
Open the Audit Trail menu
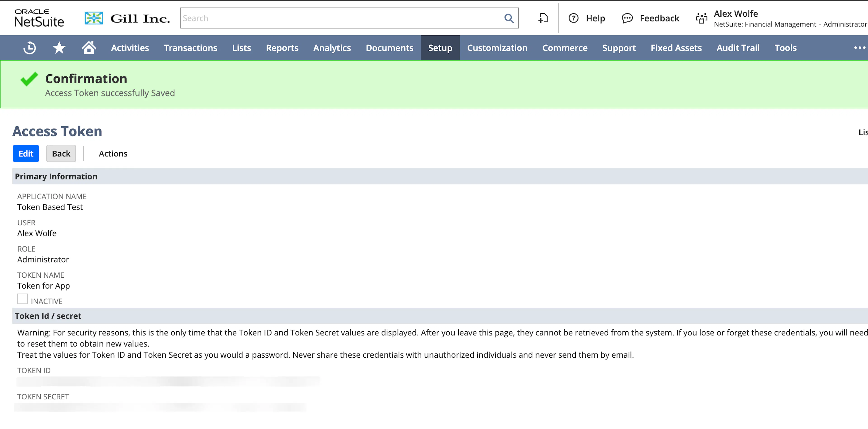(738, 48)
